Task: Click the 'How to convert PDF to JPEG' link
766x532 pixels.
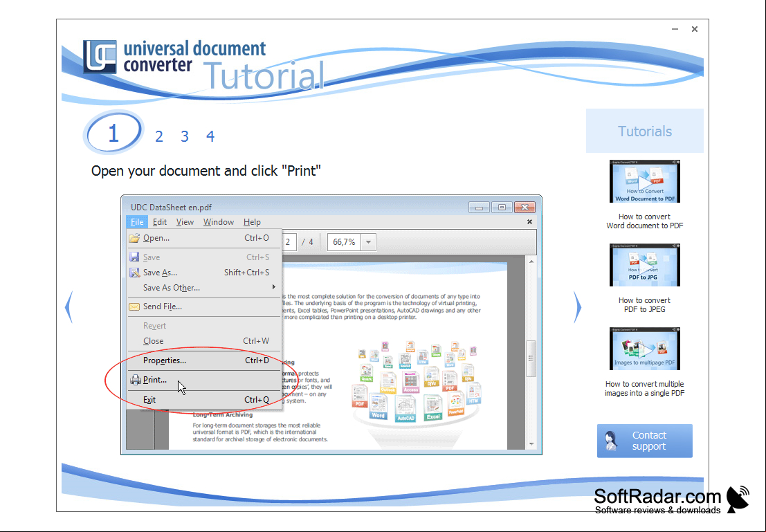Action: pyautogui.click(x=644, y=304)
